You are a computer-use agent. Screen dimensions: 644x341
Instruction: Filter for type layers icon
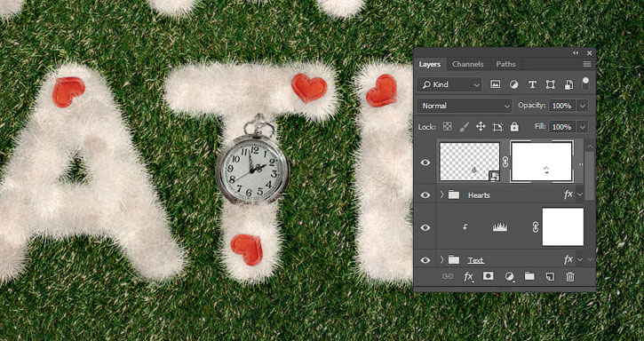(532, 84)
